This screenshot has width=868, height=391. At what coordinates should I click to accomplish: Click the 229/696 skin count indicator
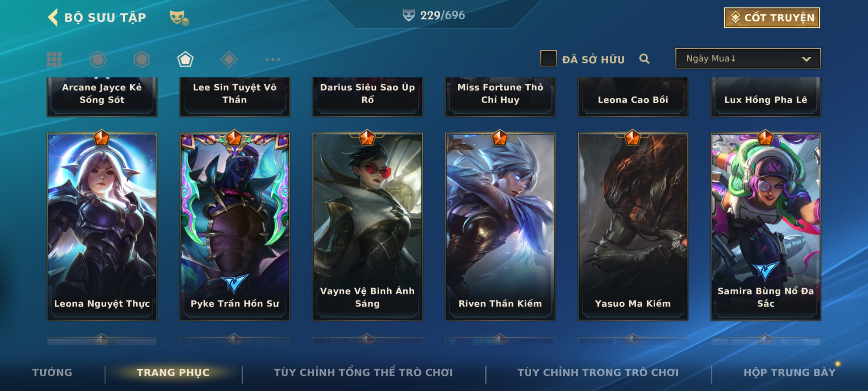click(434, 15)
